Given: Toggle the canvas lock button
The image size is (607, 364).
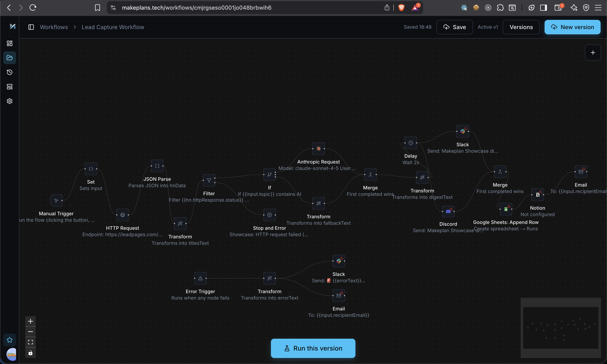Looking at the screenshot, I should point(31,353).
